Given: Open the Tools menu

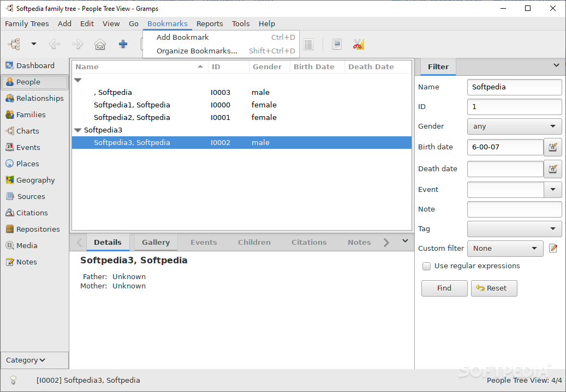Looking at the screenshot, I should [241, 24].
